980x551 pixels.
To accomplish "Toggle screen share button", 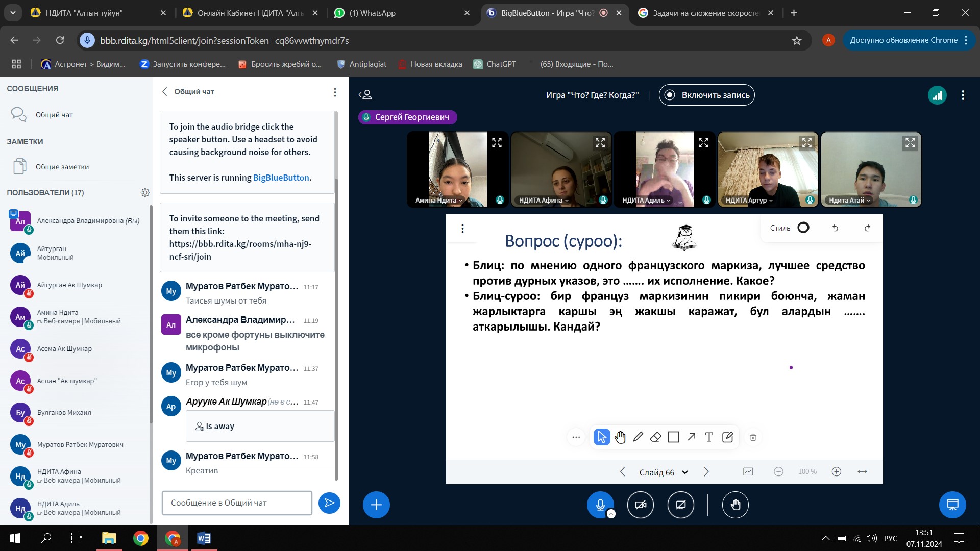I will click(x=680, y=505).
